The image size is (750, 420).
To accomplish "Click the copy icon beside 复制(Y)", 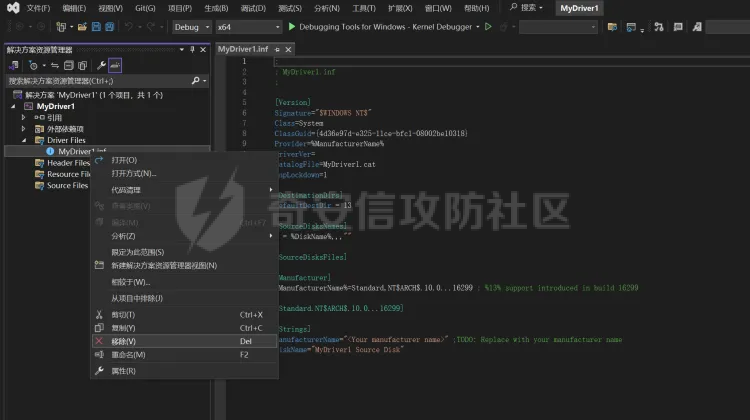I will [x=99, y=328].
